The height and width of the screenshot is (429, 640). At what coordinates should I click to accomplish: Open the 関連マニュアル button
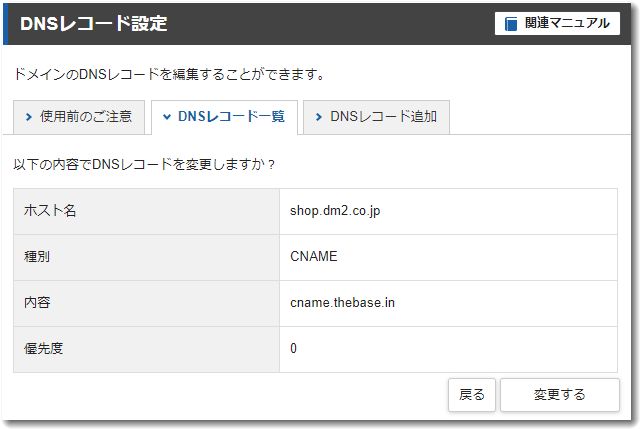(556, 23)
